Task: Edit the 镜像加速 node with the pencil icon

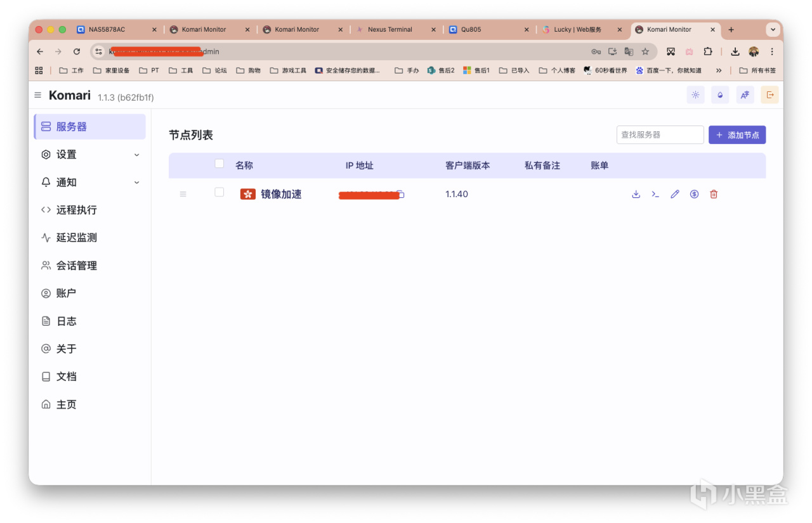Action: (675, 194)
